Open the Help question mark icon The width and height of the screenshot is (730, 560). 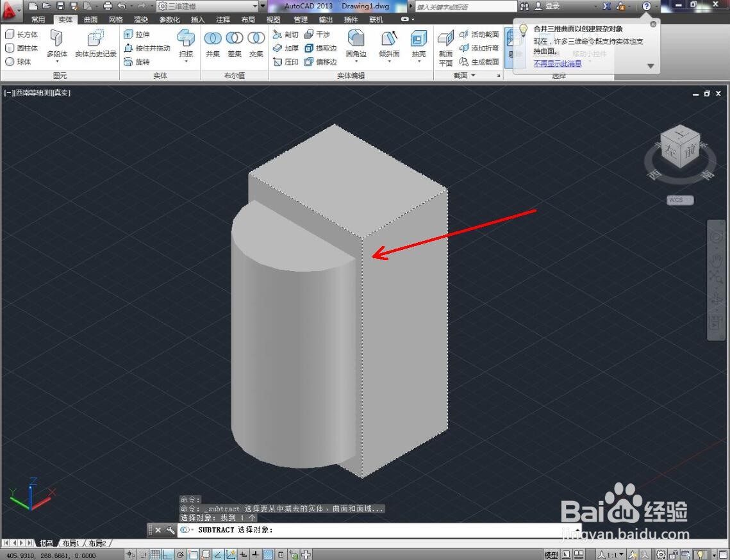point(646,6)
